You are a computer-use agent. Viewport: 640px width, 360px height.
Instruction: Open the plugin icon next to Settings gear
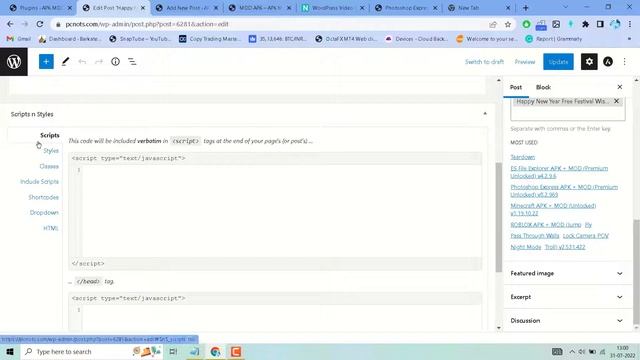(x=608, y=62)
